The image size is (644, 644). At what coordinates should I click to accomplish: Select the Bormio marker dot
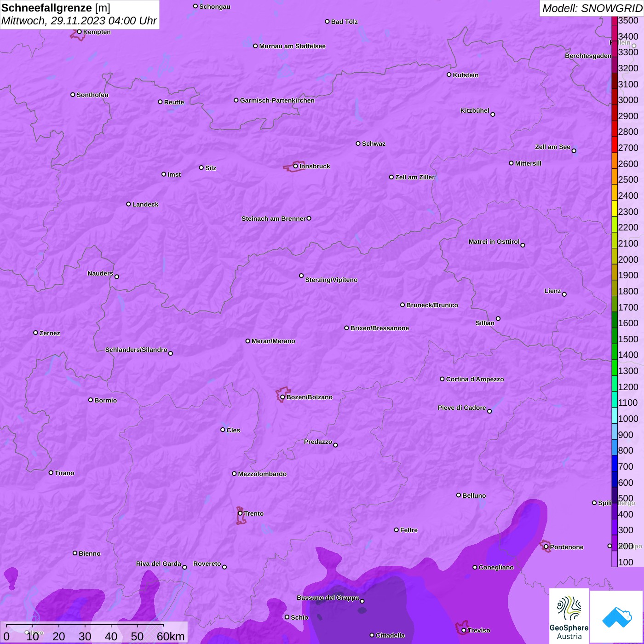pyautogui.click(x=91, y=400)
